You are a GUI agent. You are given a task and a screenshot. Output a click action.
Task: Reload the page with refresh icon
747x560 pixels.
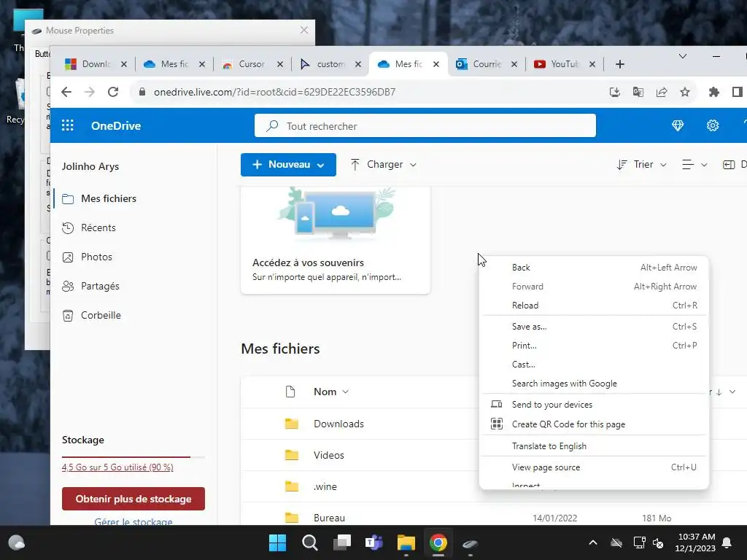pos(113,92)
